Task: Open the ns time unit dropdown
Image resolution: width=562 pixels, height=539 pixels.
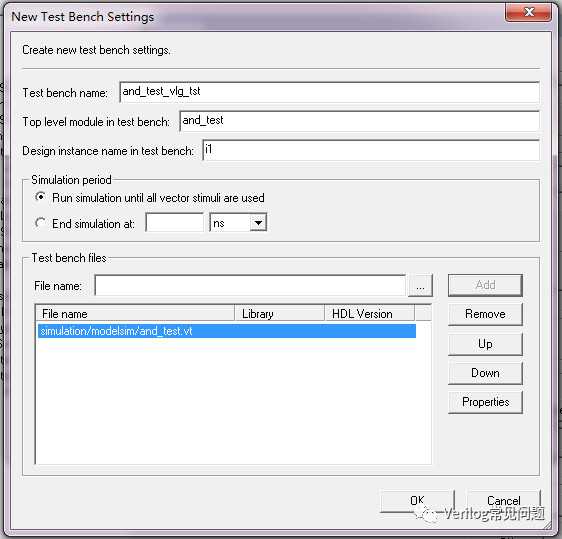Action: 258,223
